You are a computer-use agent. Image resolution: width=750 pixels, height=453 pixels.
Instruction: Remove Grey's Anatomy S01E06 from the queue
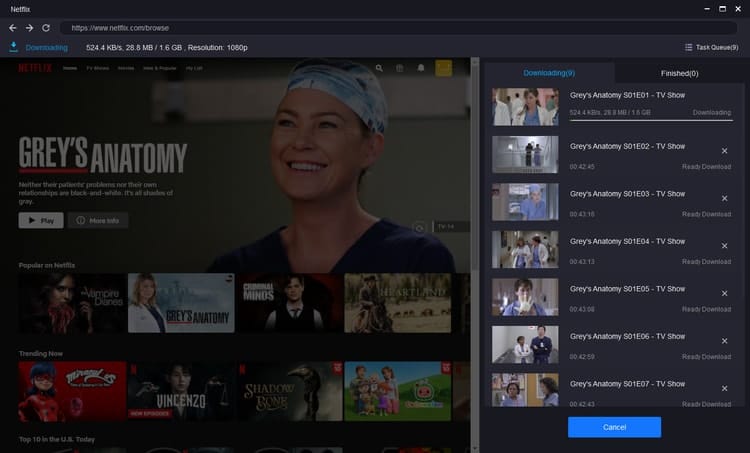(x=725, y=341)
